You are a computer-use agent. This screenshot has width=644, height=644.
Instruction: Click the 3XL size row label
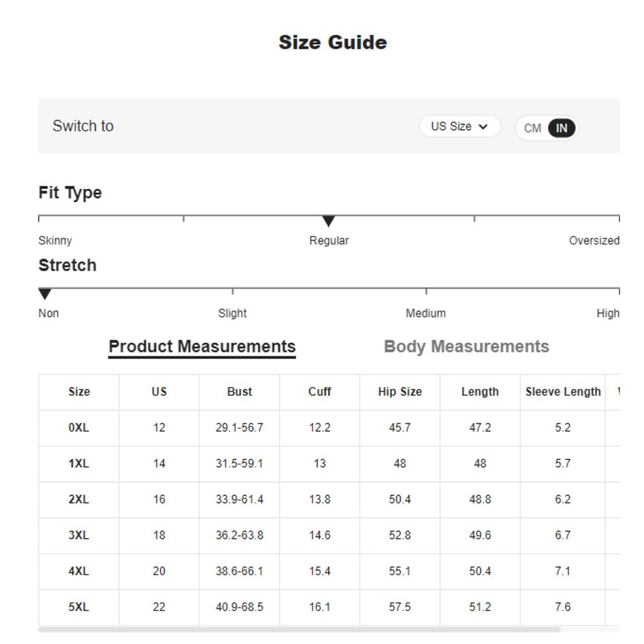79,535
